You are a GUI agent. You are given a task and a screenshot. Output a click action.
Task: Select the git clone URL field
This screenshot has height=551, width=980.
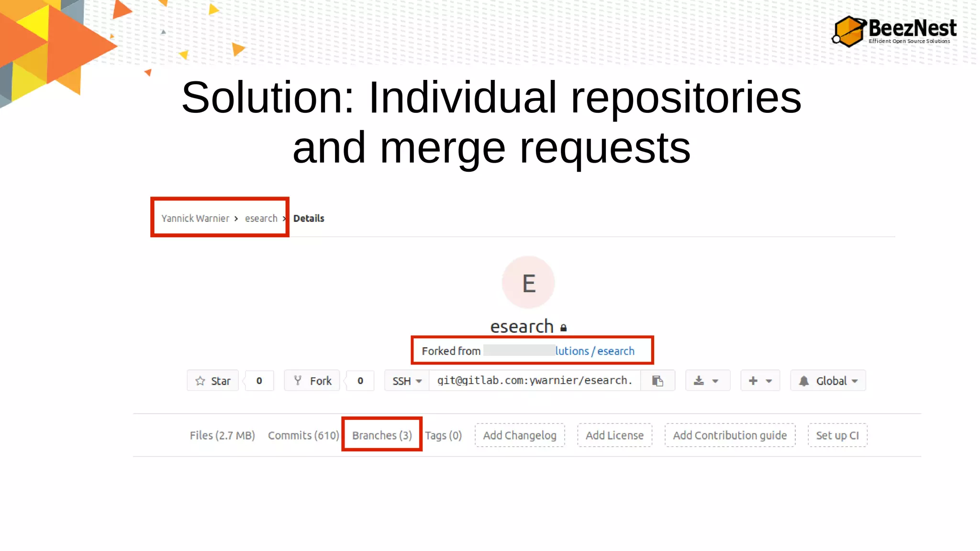535,381
